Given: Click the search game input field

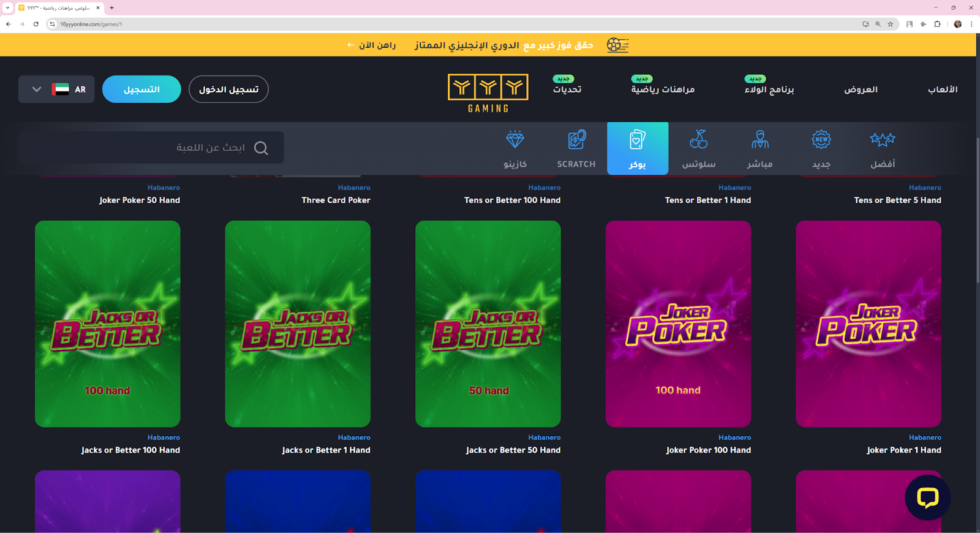Looking at the screenshot, I should [x=151, y=148].
